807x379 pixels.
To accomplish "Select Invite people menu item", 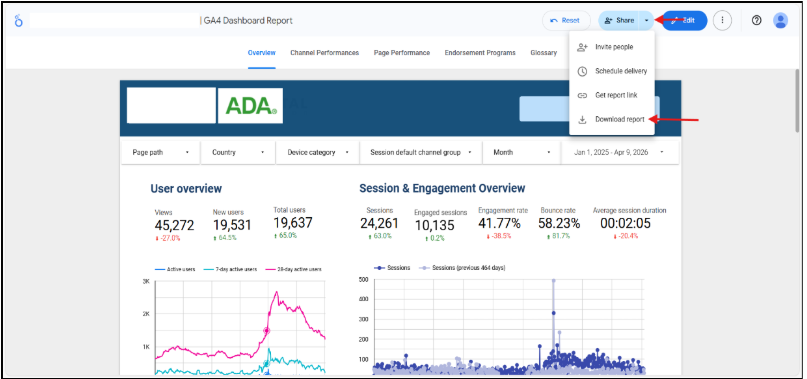I will [x=612, y=47].
